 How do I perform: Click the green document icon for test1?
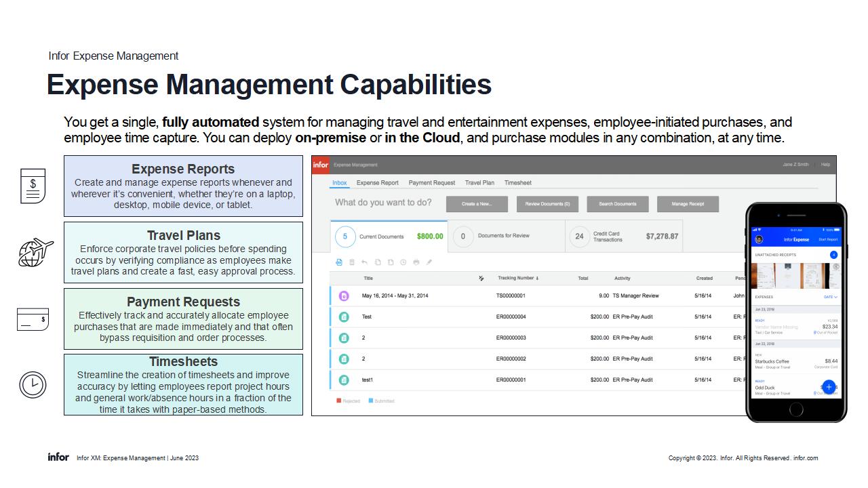(x=344, y=380)
